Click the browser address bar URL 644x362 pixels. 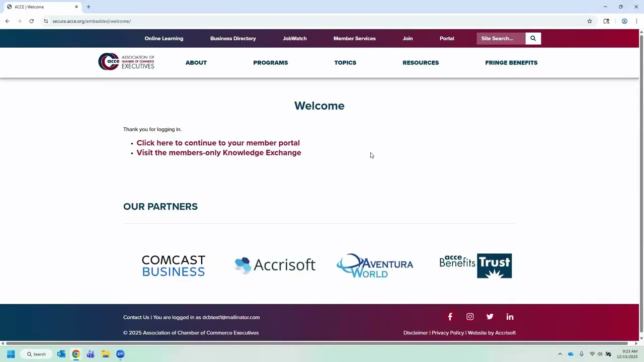[x=92, y=21]
